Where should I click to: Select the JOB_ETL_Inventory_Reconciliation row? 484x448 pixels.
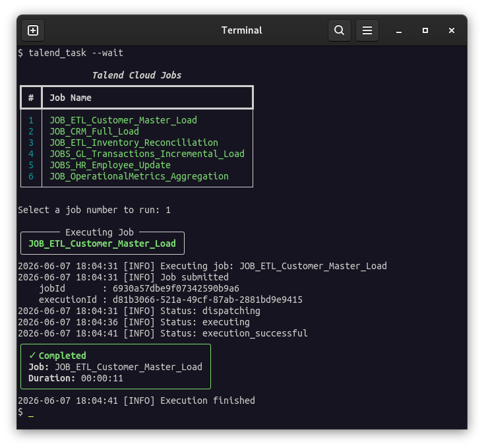tap(134, 143)
